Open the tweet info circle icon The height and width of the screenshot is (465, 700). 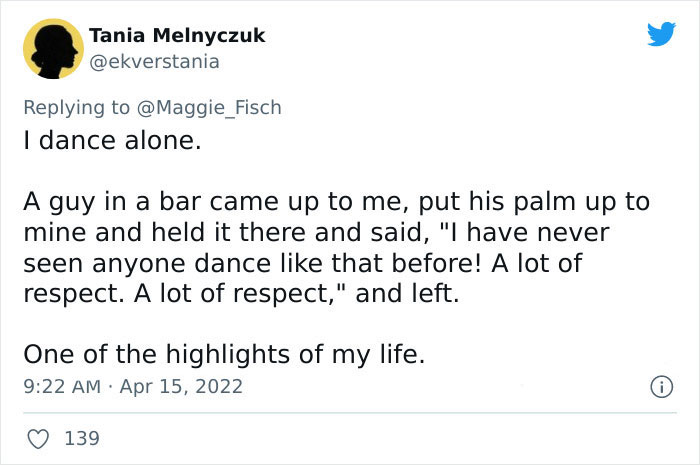pyautogui.click(x=660, y=385)
